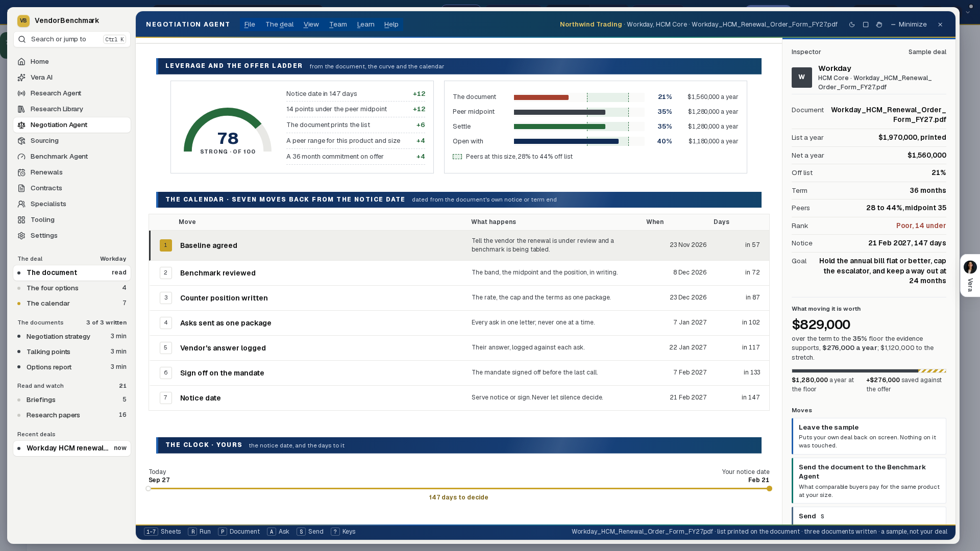980x551 pixels.
Task: Open the recent deal Workday HCM renewal
Action: pyautogui.click(x=72, y=448)
